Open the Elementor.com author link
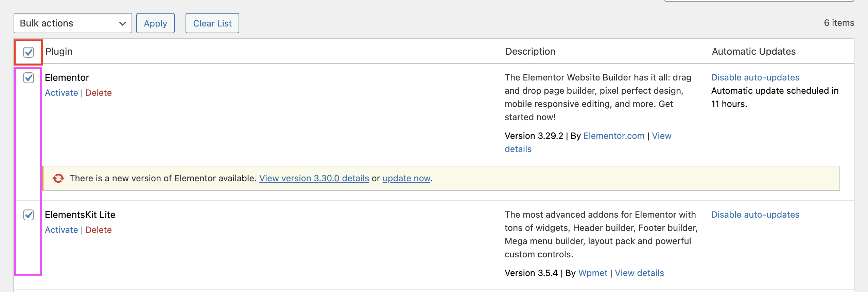This screenshot has width=868, height=292. [613, 136]
